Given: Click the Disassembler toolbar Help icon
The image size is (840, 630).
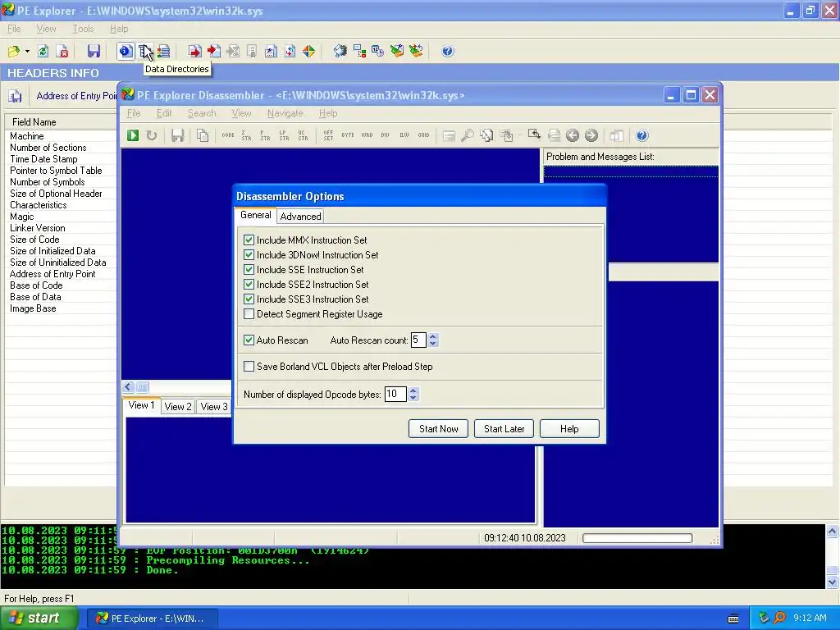Looking at the screenshot, I should (641, 135).
